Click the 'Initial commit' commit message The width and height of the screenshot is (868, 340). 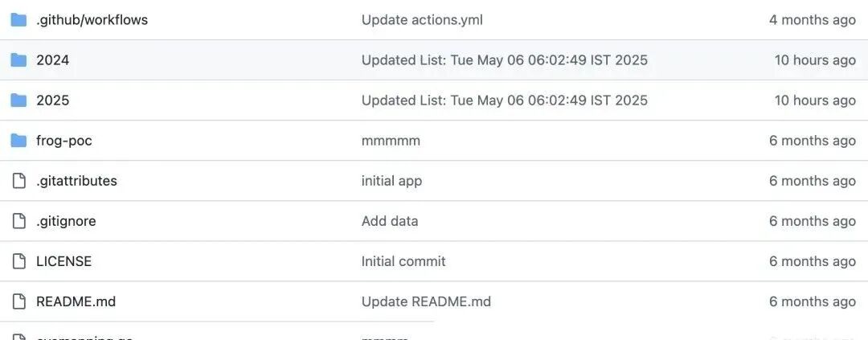point(403,261)
